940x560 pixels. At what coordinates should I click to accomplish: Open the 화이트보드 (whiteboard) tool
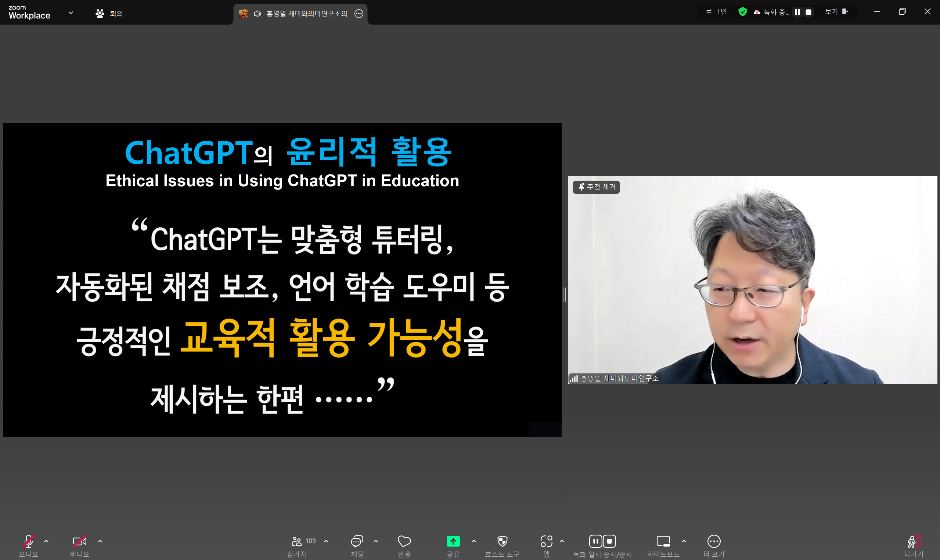[663, 541]
